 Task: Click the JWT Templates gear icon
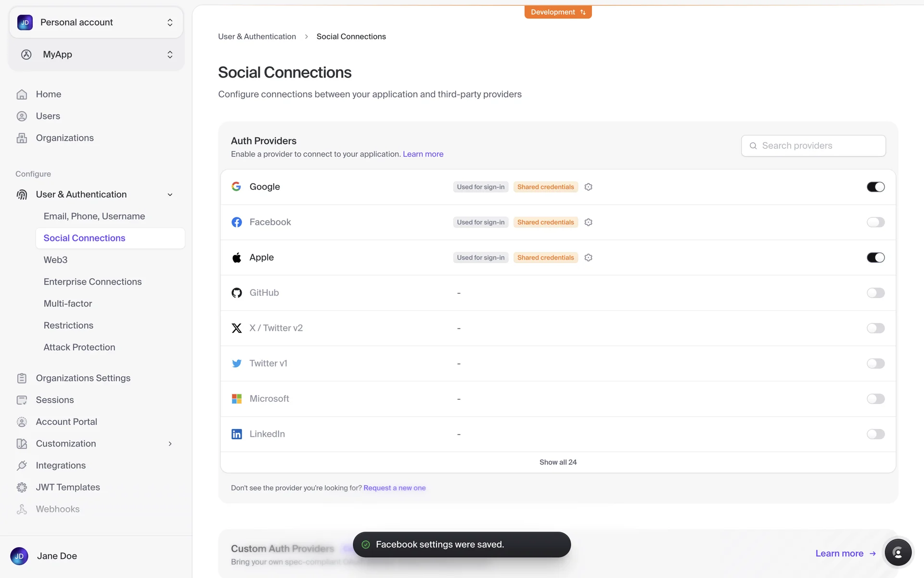(x=22, y=487)
